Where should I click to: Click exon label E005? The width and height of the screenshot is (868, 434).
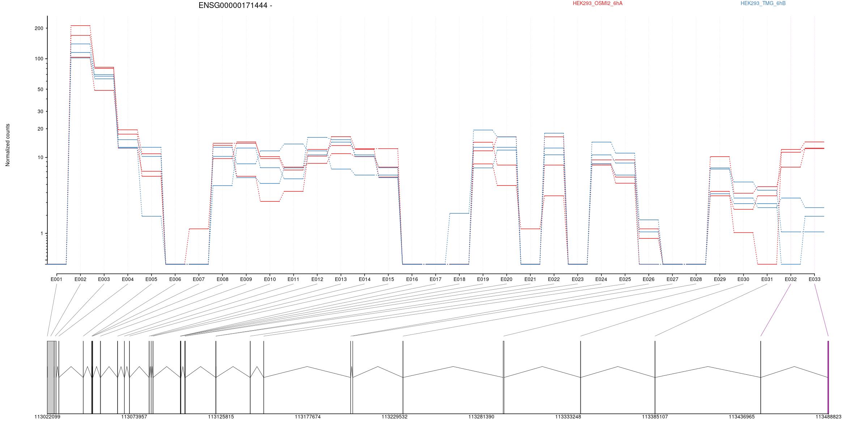click(x=151, y=279)
